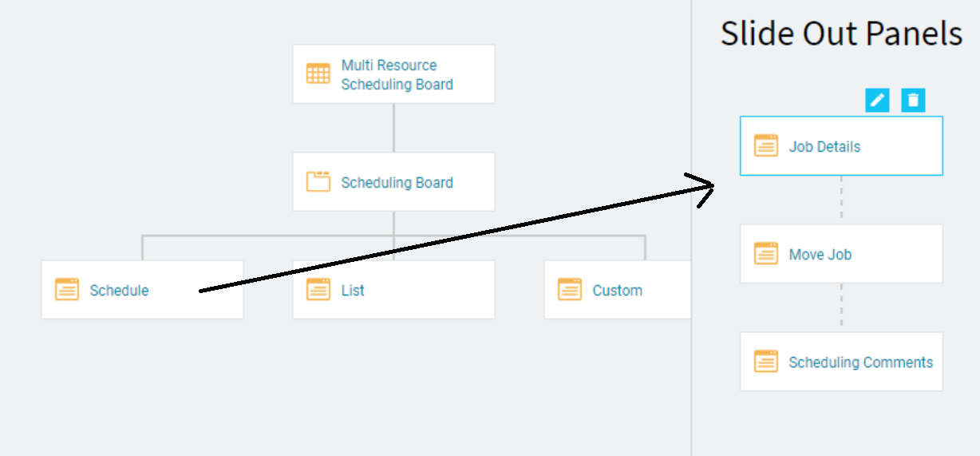This screenshot has height=456, width=980.
Task: Select the Job Details slide out panel
Action: tap(841, 146)
